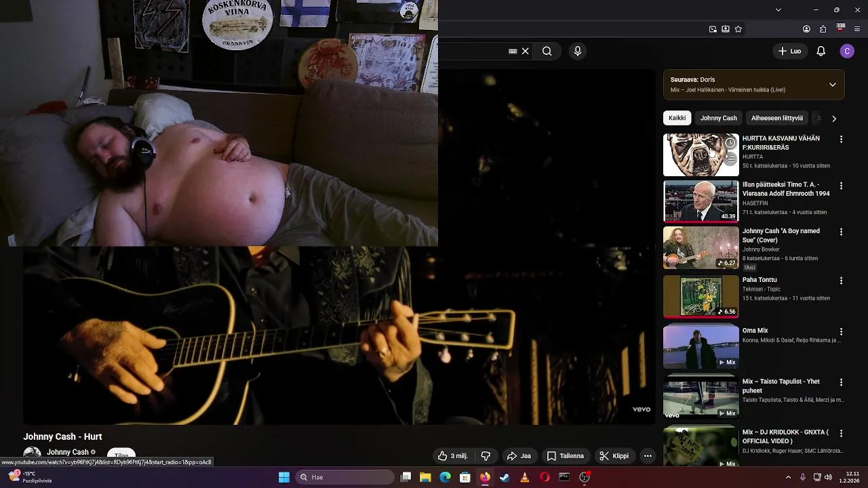Click the taskbar weather widget -15°C
Viewport: 868px width, 488px height.
(30, 477)
